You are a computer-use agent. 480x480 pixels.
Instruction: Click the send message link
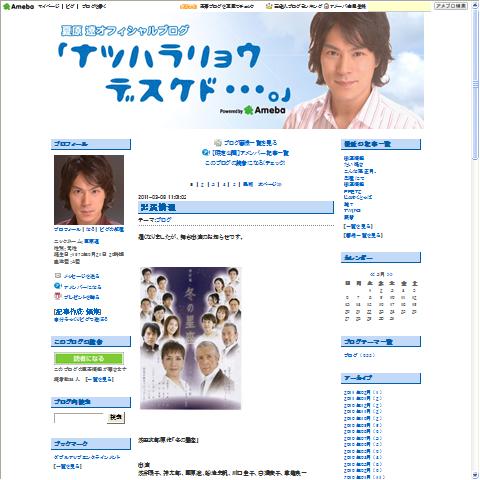tap(82, 276)
